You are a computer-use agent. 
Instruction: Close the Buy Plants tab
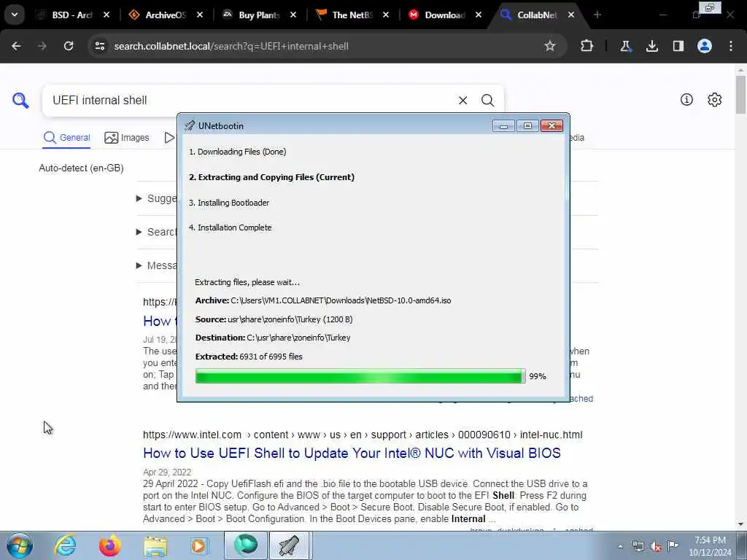[293, 15]
